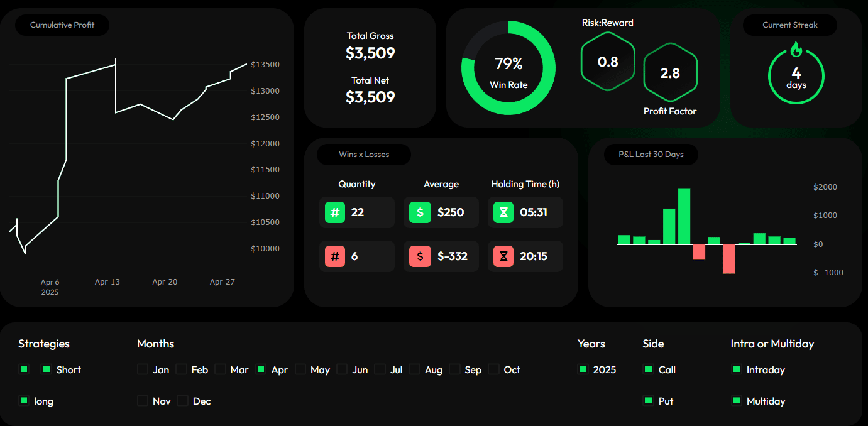The image size is (868, 426).
Task: Enable the Jan month checkbox
Action: (x=143, y=369)
